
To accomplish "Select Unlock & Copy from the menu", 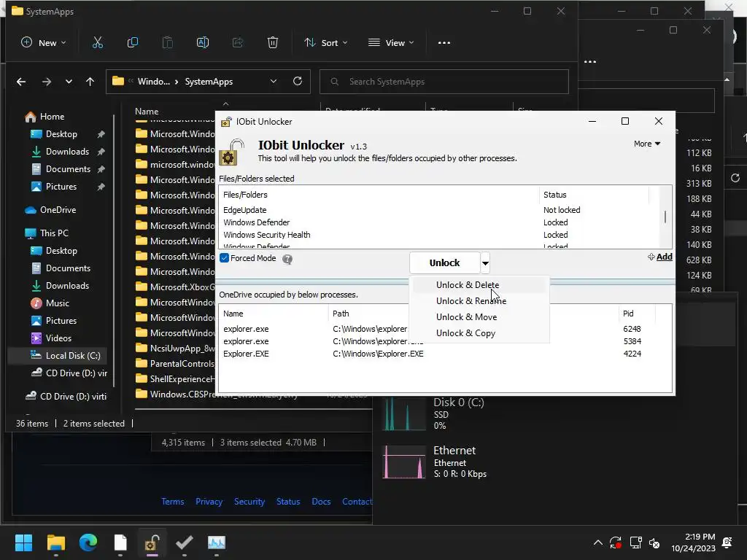I will tap(479, 333).
